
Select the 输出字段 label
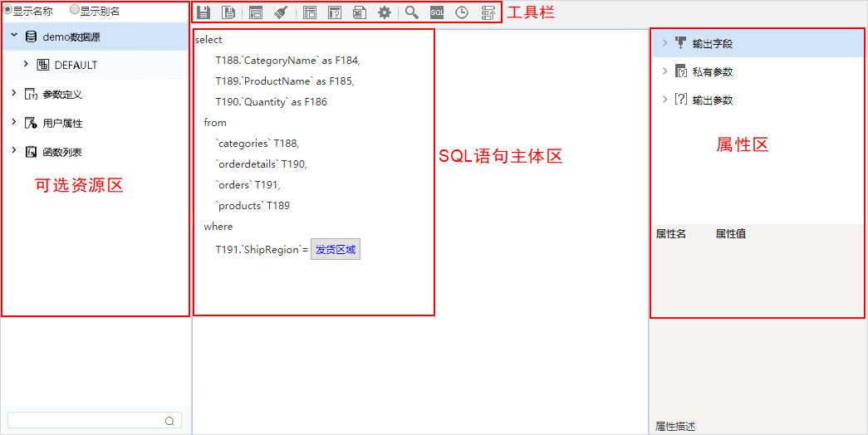pyautogui.click(x=713, y=44)
